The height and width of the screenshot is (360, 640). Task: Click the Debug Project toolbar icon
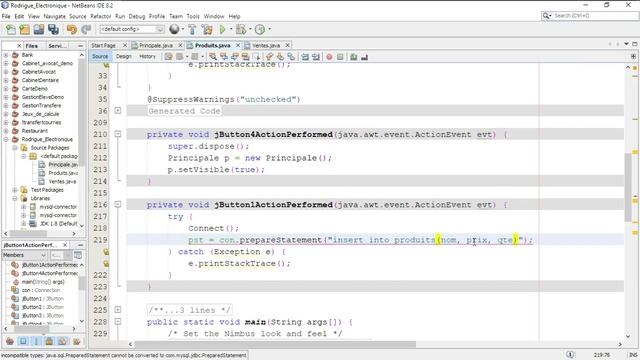tap(241, 29)
